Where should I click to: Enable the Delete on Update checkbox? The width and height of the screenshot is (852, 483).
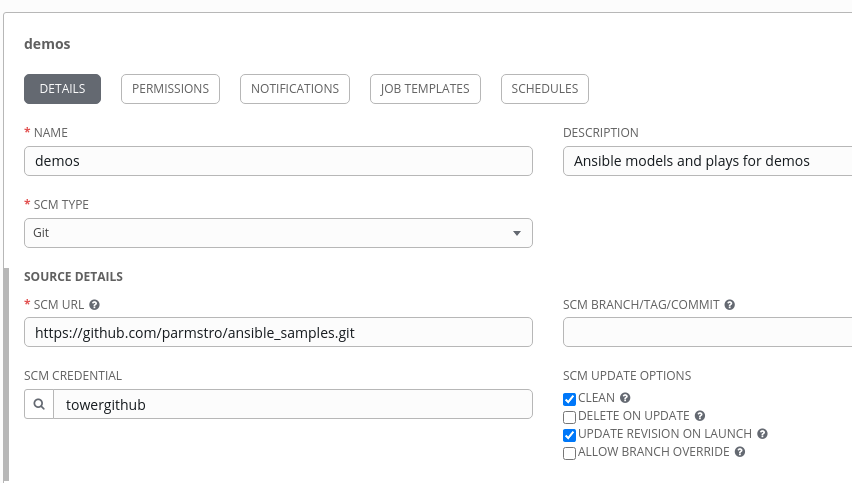click(570, 417)
